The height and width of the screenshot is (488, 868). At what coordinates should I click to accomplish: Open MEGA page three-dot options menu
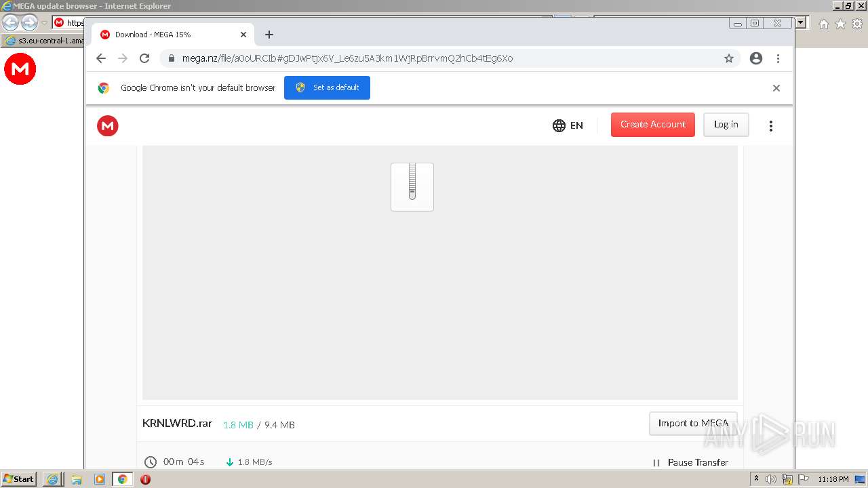(771, 126)
